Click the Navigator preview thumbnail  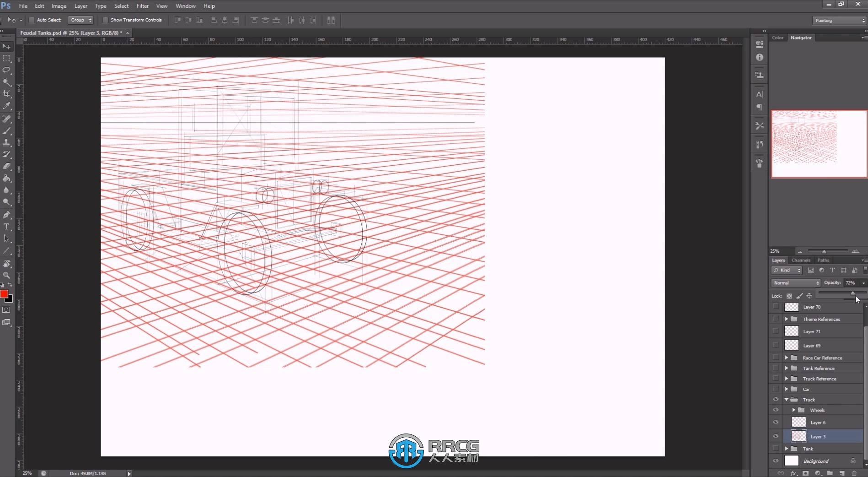click(x=819, y=144)
